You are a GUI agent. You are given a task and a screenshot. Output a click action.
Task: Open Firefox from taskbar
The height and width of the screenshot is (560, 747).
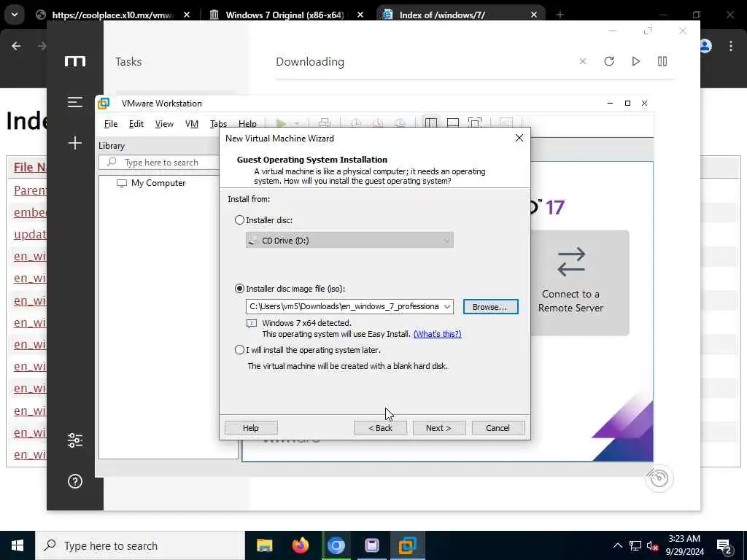click(x=300, y=545)
